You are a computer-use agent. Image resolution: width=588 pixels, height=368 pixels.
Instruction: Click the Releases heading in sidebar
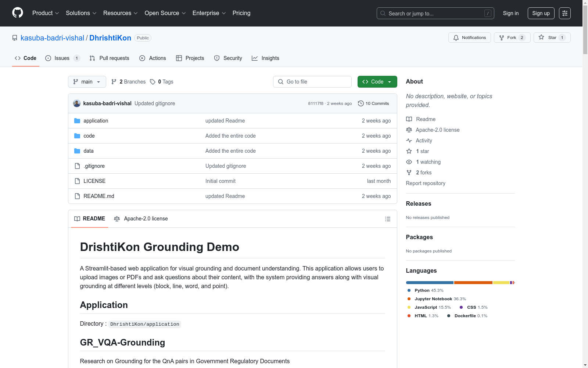(419, 204)
